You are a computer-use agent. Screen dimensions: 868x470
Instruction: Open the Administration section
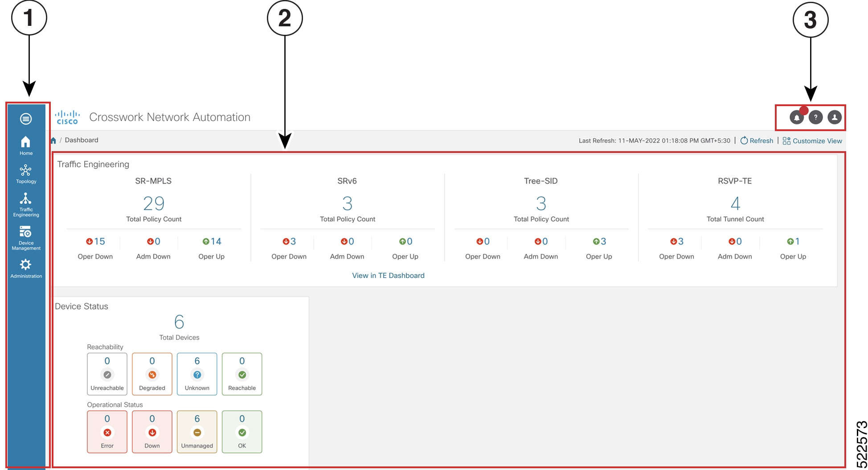pos(26,267)
